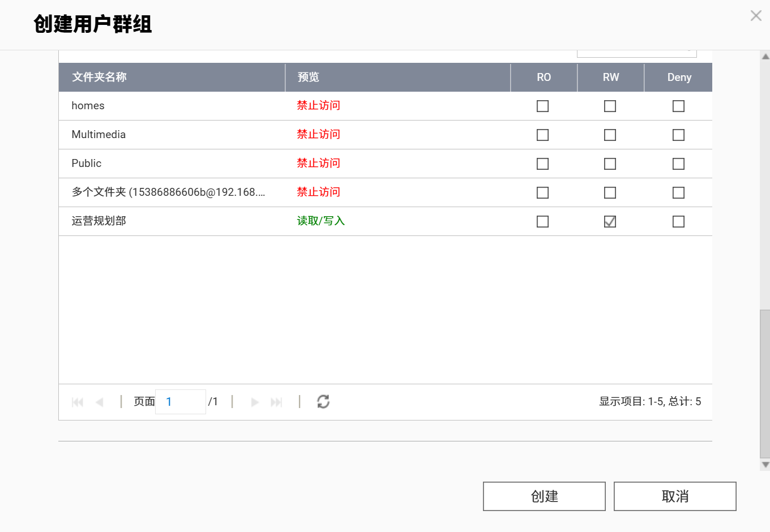Viewport: 770px width, 532px height.
Task: Check RW for homes folder
Action: click(x=610, y=106)
